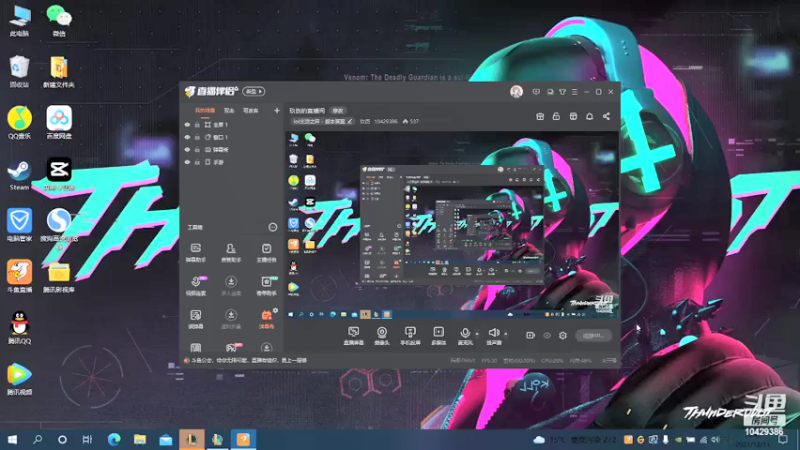
Task: Open the danmaku assistant tool in toolbox
Action: point(195,252)
